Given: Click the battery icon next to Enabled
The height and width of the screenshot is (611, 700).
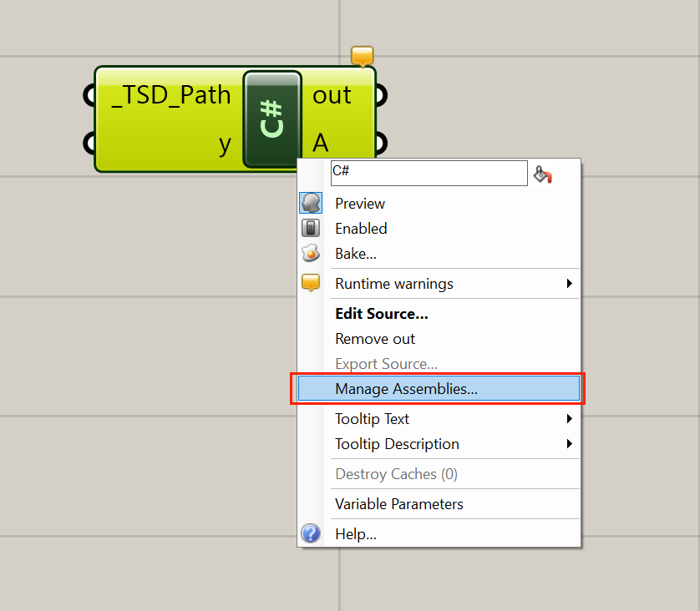Looking at the screenshot, I should (311, 228).
